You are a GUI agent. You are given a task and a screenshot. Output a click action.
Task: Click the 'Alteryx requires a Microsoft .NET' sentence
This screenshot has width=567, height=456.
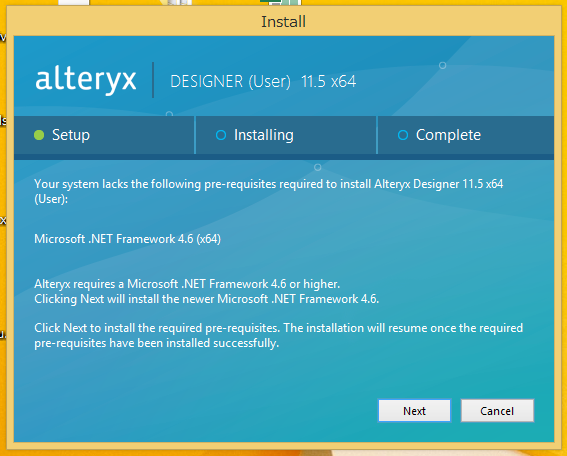(x=187, y=284)
